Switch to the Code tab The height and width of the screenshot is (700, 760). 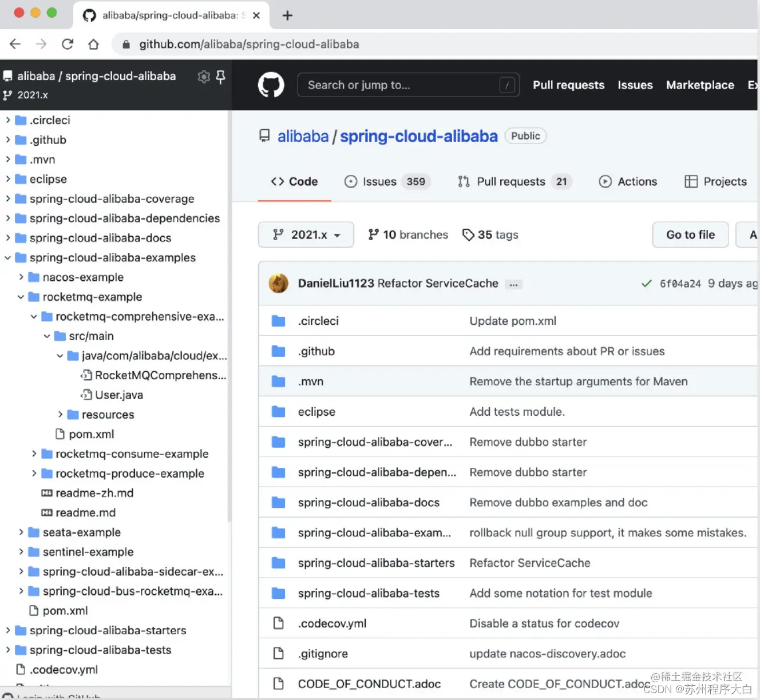pyautogui.click(x=294, y=182)
